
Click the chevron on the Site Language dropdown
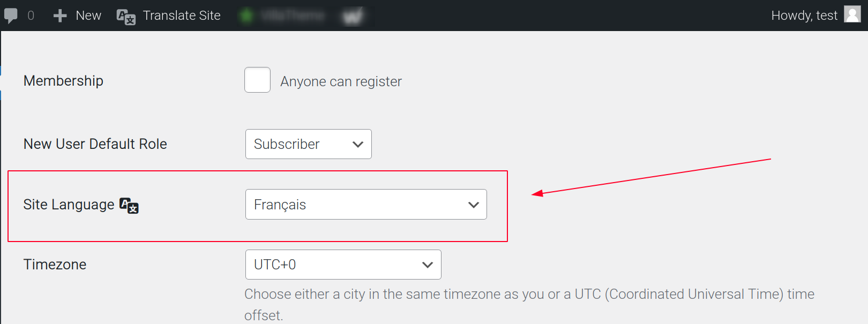pos(474,204)
